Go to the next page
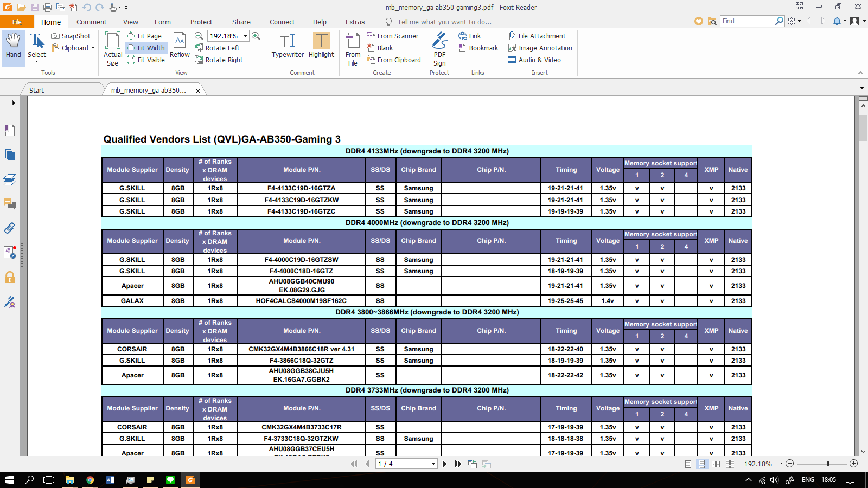868x488 pixels. [x=444, y=464]
